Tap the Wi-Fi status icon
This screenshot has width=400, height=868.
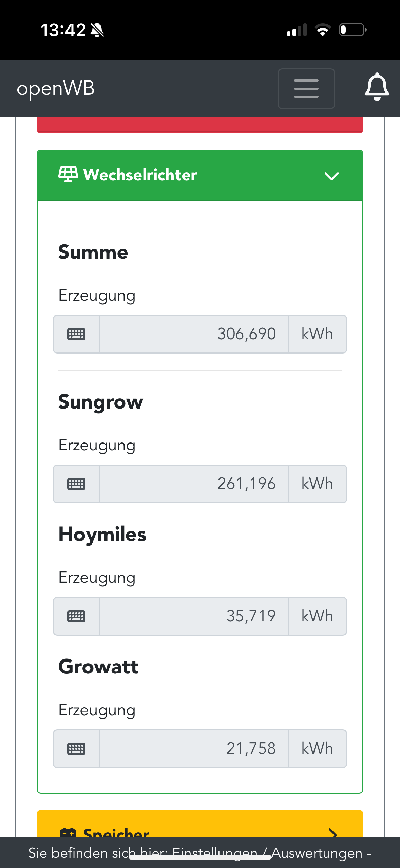pos(323,30)
